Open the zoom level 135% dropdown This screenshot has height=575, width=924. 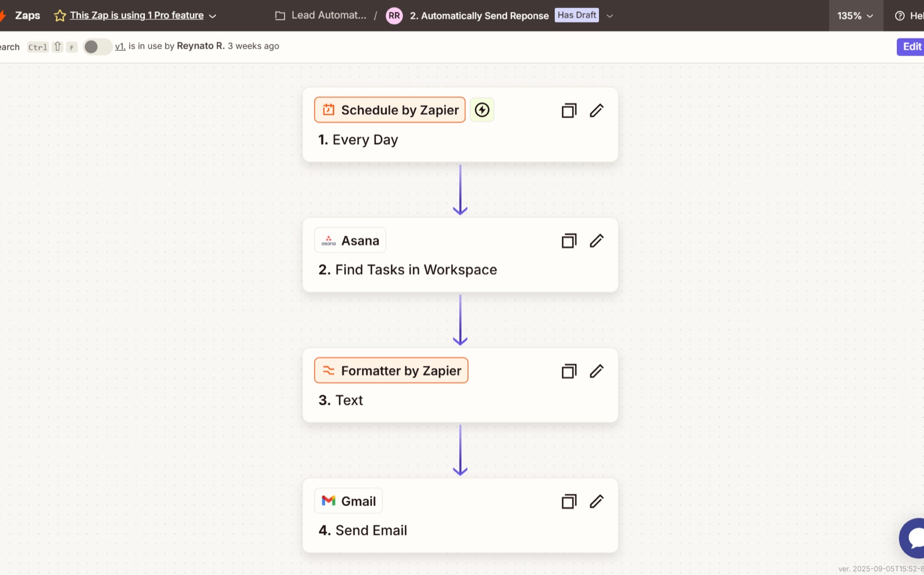pyautogui.click(x=856, y=16)
